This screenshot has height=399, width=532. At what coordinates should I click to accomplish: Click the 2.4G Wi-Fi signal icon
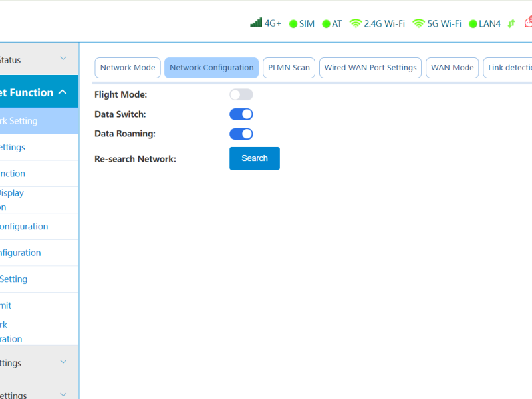[356, 23]
